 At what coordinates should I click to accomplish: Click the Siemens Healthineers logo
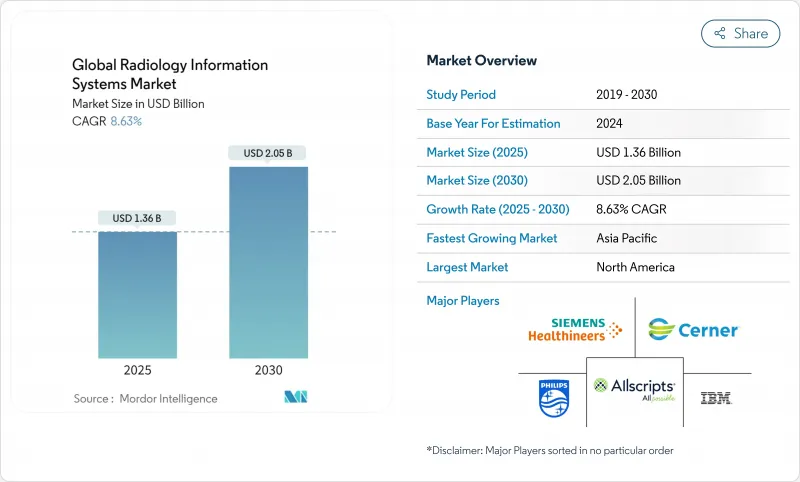[575, 329]
